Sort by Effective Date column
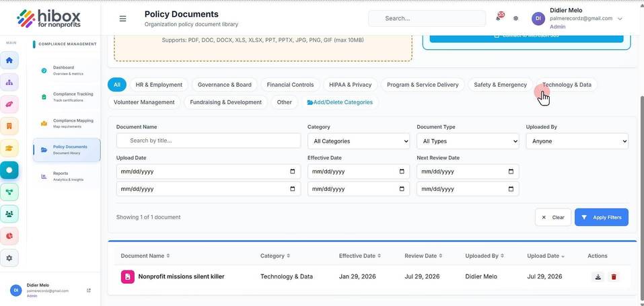 click(x=359, y=256)
